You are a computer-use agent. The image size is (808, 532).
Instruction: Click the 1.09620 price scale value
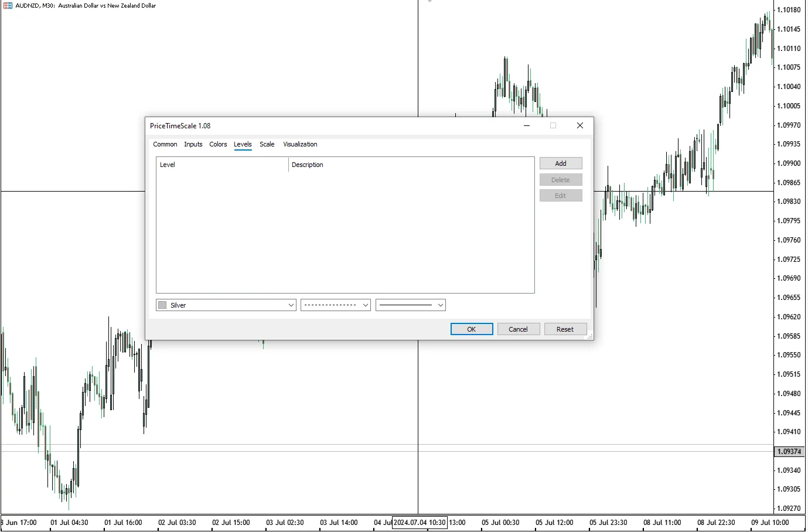click(789, 317)
